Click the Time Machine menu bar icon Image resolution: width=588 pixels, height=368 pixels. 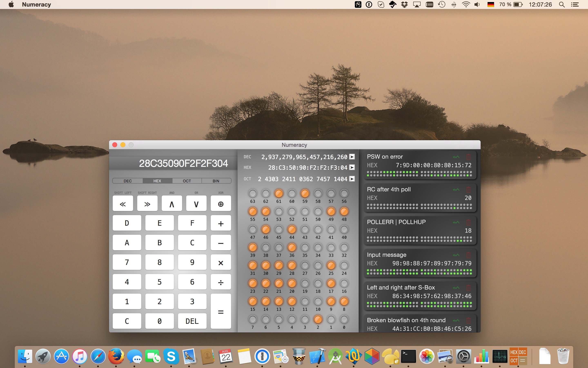click(442, 4)
